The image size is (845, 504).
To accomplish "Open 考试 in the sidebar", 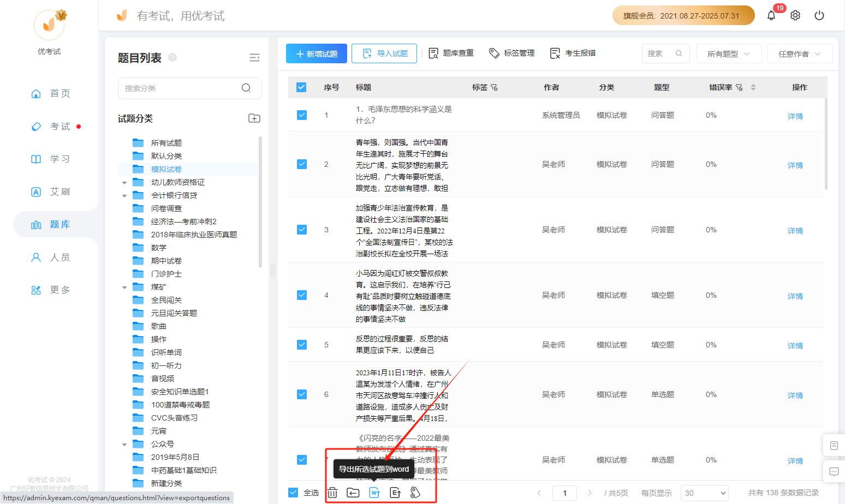I will pos(50,126).
